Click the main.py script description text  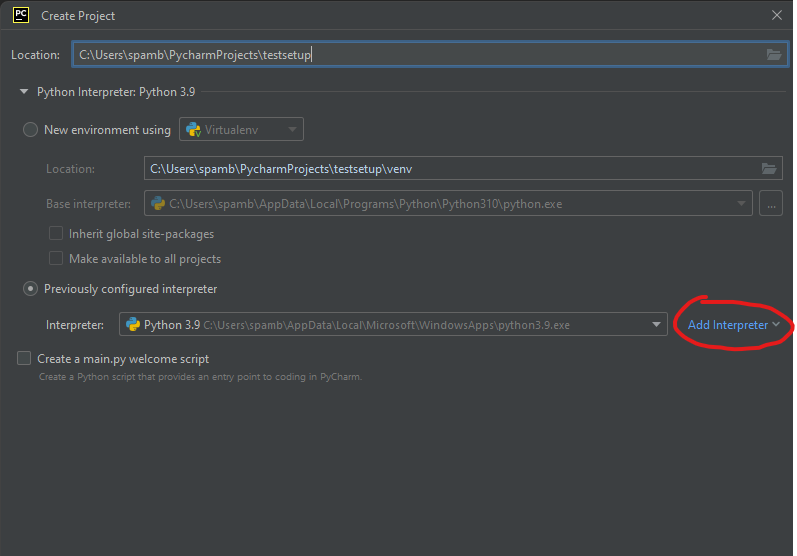[200, 377]
